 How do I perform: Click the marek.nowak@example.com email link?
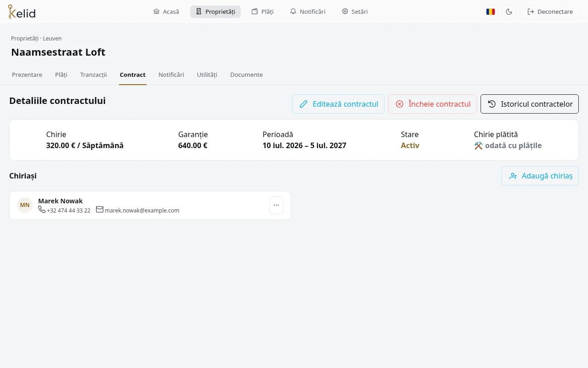(142, 211)
